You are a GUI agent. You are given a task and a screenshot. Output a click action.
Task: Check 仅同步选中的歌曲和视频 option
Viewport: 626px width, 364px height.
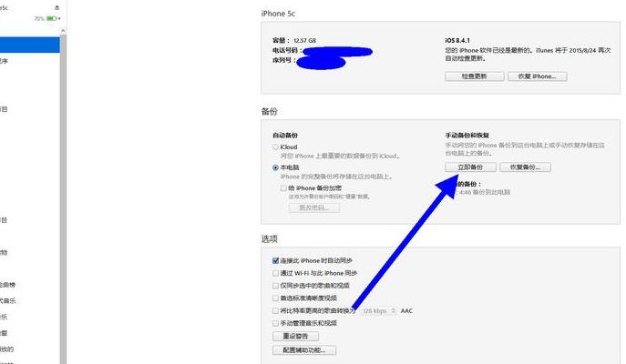[x=275, y=286]
